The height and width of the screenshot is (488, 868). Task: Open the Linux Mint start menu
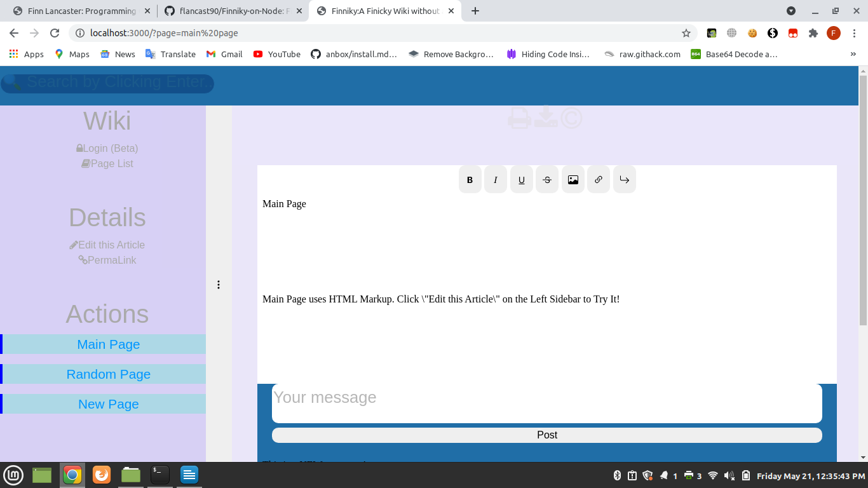(x=13, y=475)
